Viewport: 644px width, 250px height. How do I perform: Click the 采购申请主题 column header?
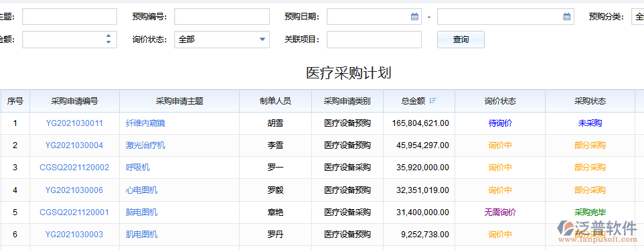(179, 101)
